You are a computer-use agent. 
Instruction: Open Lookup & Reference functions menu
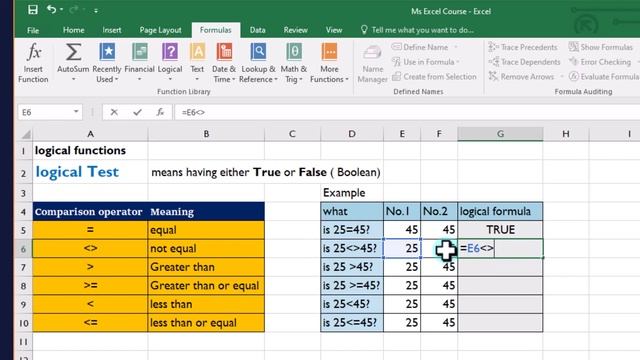258,63
